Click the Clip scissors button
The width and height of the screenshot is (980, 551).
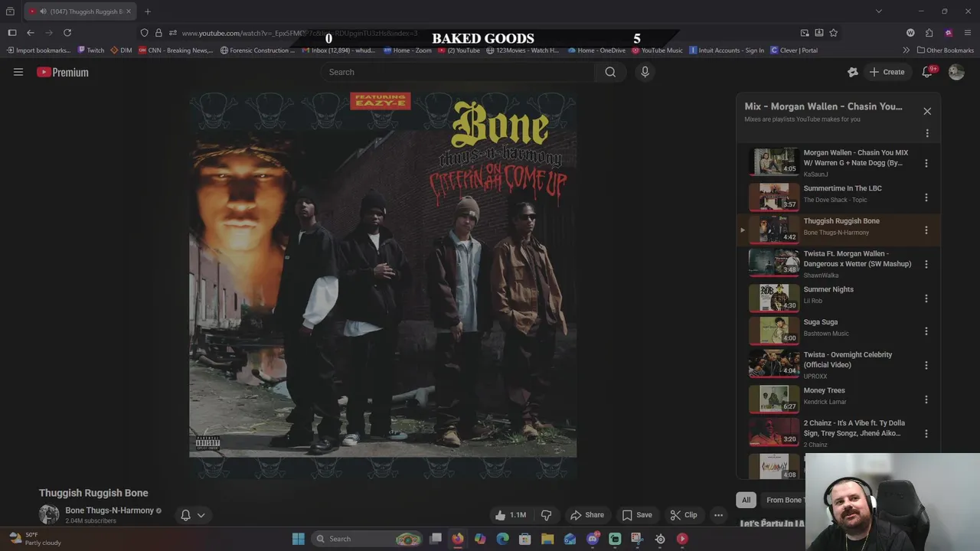[683, 515]
